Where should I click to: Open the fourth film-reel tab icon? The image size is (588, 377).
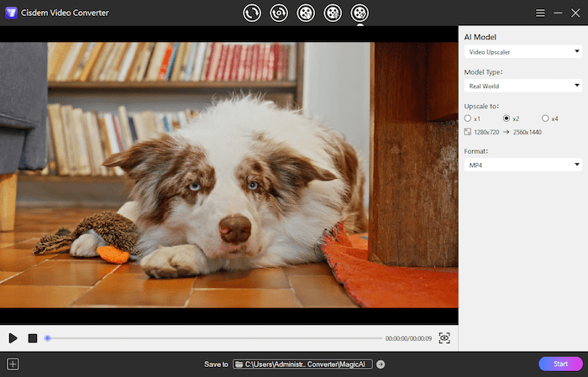click(333, 13)
